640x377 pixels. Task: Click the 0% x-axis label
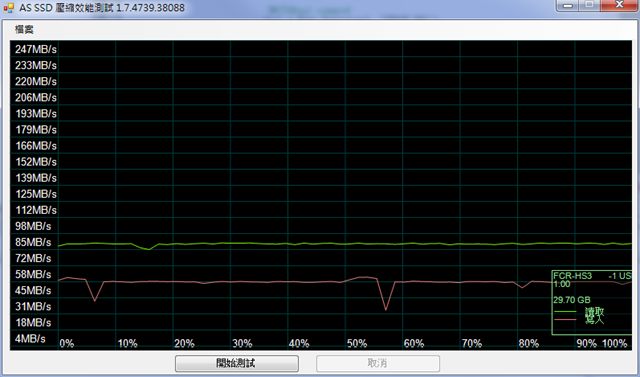pyautogui.click(x=67, y=344)
